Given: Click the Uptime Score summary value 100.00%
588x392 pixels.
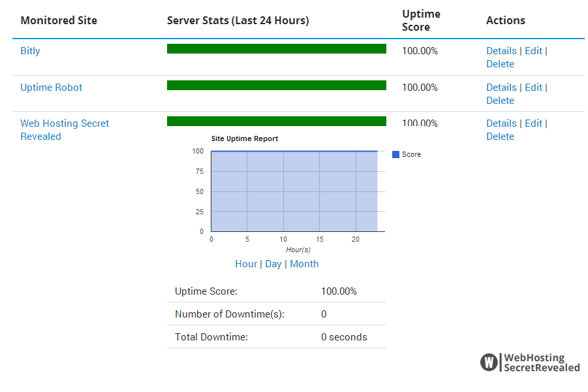Looking at the screenshot, I should point(339,291).
